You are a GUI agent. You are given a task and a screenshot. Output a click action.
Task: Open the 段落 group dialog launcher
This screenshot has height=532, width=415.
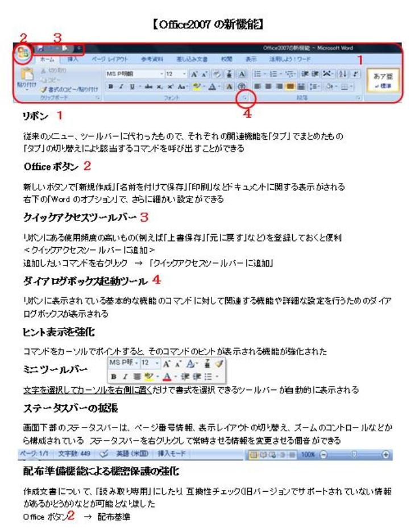click(358, 98)
